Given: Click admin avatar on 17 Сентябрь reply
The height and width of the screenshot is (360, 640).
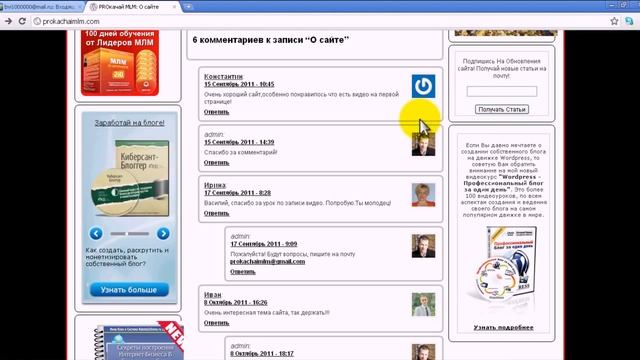Looking at the screenshot, I should coord(423,246).
